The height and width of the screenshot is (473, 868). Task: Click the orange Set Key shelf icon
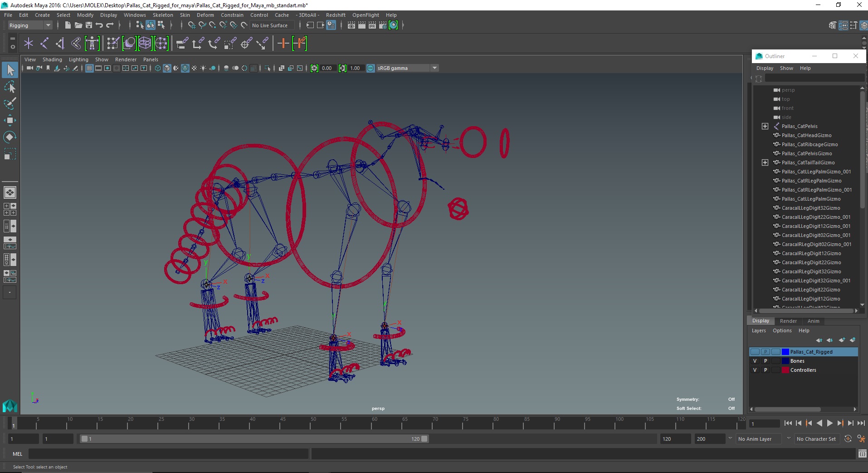[x=283, y=44]
